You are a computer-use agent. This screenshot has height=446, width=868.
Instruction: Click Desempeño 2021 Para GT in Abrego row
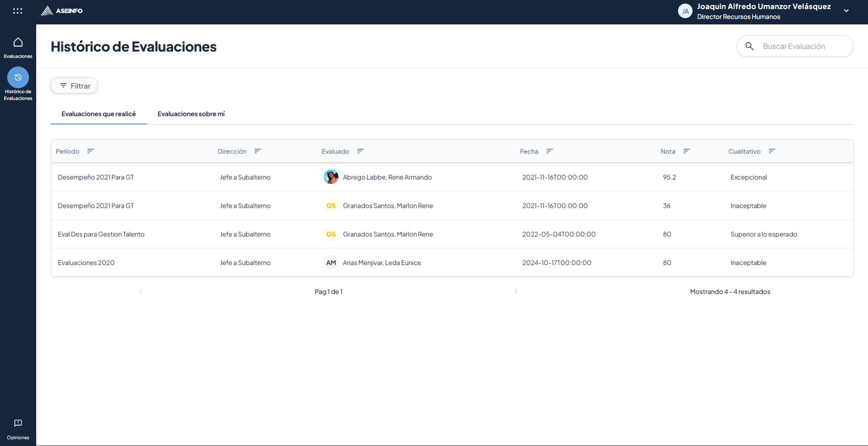96,177
